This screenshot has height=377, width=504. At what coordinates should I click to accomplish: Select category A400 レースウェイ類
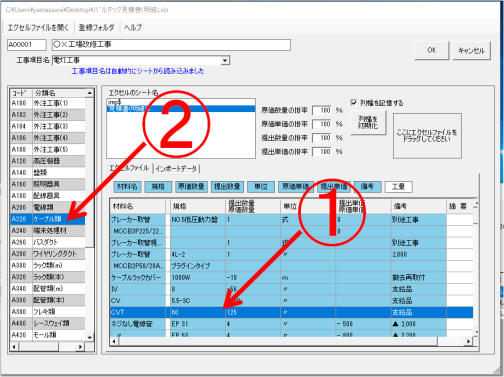(48, 323)
